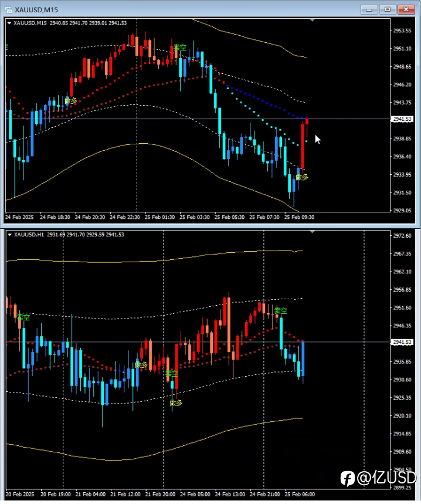The height and width of the screenshot is (504, 421).
Task: Click price level 2948.65 on the axis
Action: pos(402,66)
